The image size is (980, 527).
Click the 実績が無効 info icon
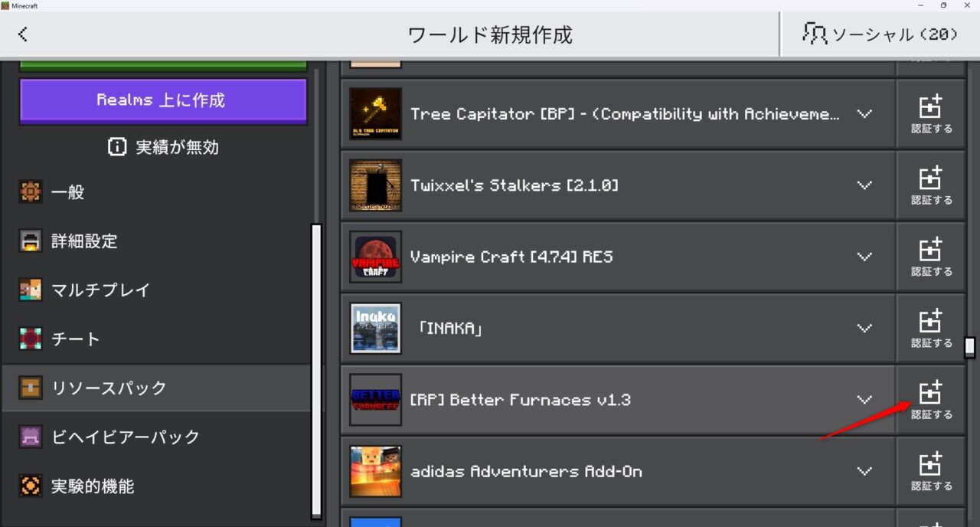(116, 147)
